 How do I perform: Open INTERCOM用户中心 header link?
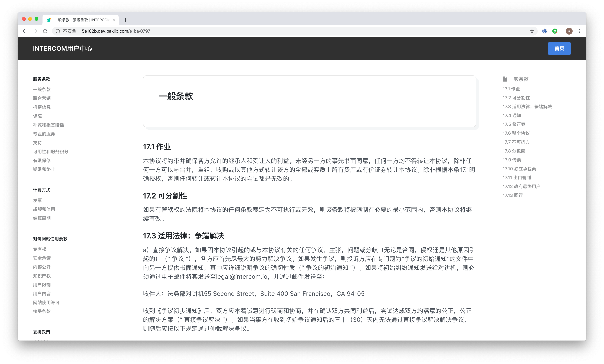pyautogui.click(x=62, y=49)
